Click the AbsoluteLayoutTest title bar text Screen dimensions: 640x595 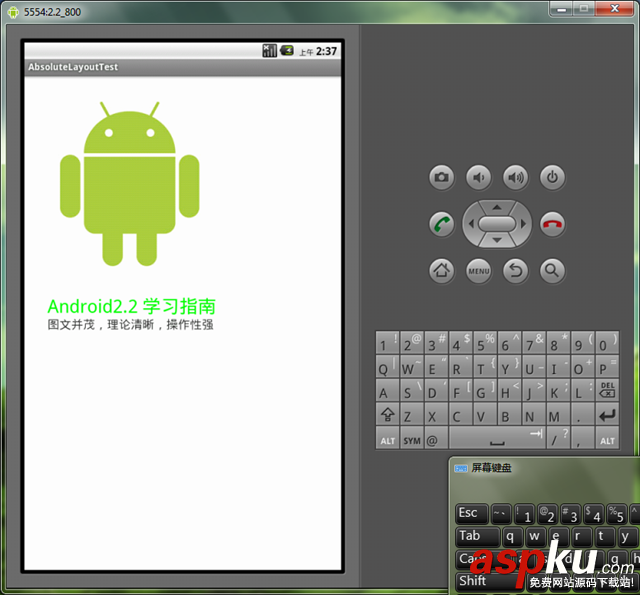73,67
